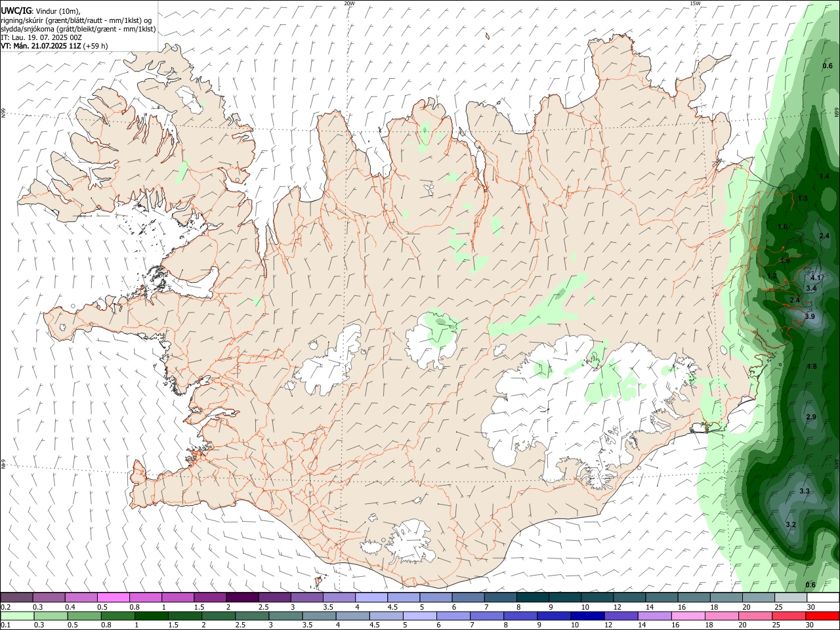Click the 1.3 precipitation value
The height and width of the screenshot is (630, 840).
pyautogui.click(x=803, y=198)
